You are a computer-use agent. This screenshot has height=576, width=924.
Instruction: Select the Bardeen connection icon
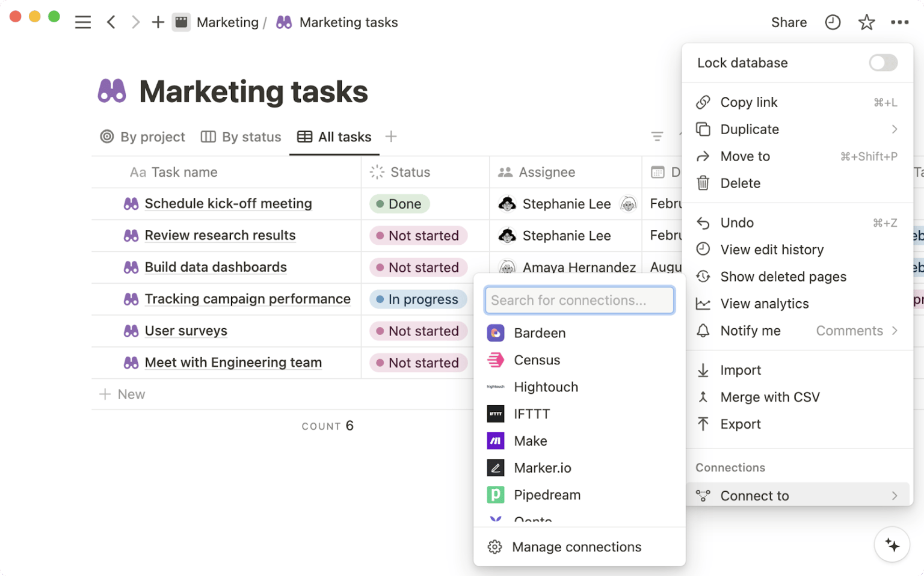point(495,332)
